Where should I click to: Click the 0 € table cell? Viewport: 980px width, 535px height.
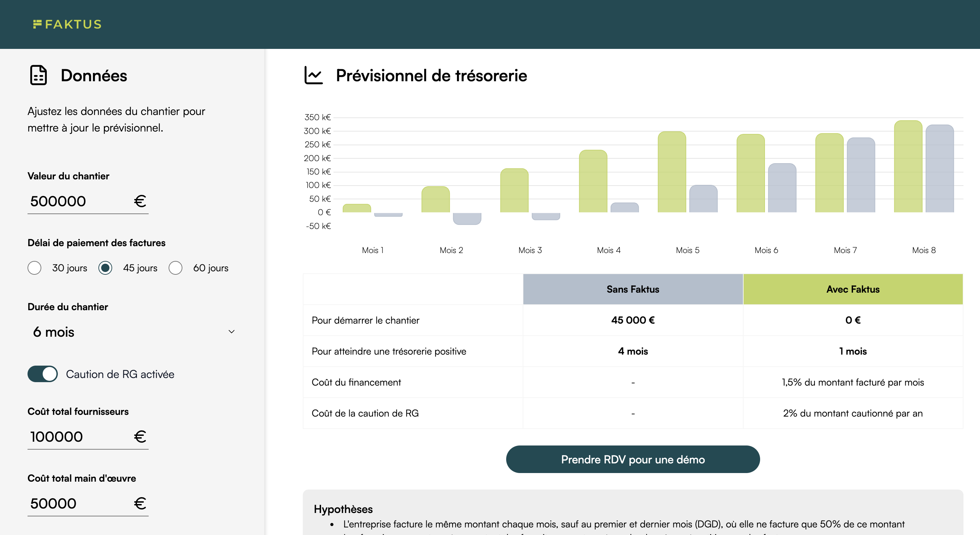tap(853, 320)
